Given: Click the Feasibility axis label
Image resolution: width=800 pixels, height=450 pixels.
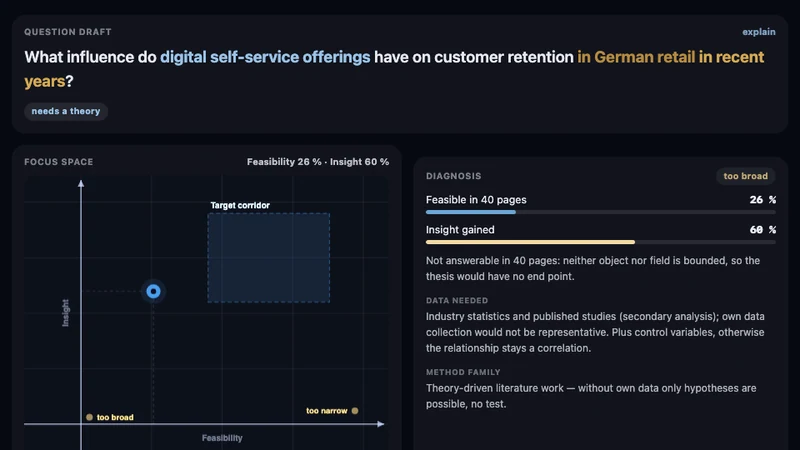Looking at the screenshot, I should point(222,438).
